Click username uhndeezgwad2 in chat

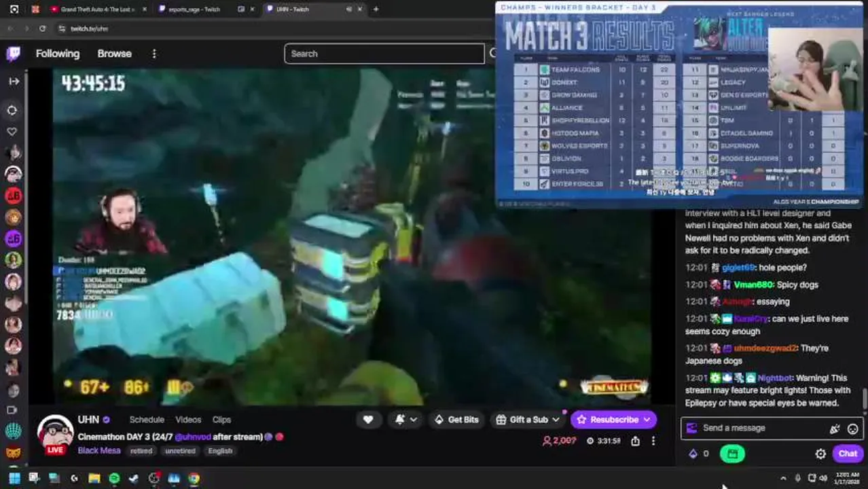coord(765,348)
